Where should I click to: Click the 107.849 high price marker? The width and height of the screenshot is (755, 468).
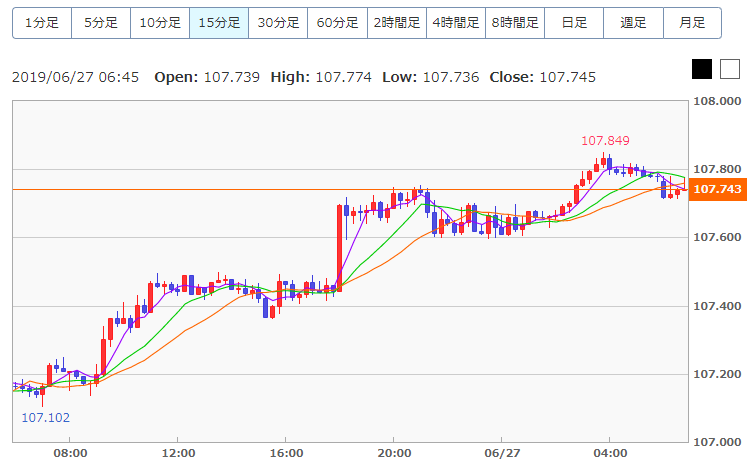[x=605, y=141]
